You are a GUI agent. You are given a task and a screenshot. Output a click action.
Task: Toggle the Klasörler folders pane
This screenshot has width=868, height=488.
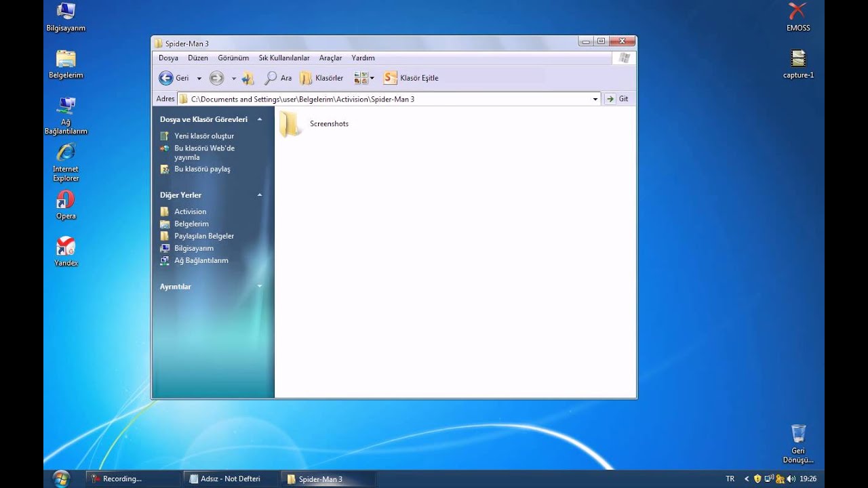coord(321,78)
